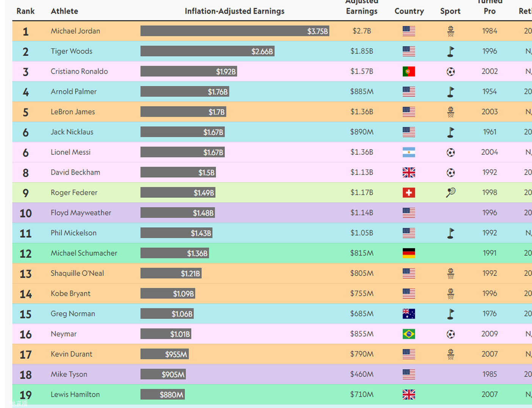The width and height of the screenshot is (532, 408).
Task: Click the $1.5B bar for David Beckham
Action: pyautogui.click(x=178, y=172)
